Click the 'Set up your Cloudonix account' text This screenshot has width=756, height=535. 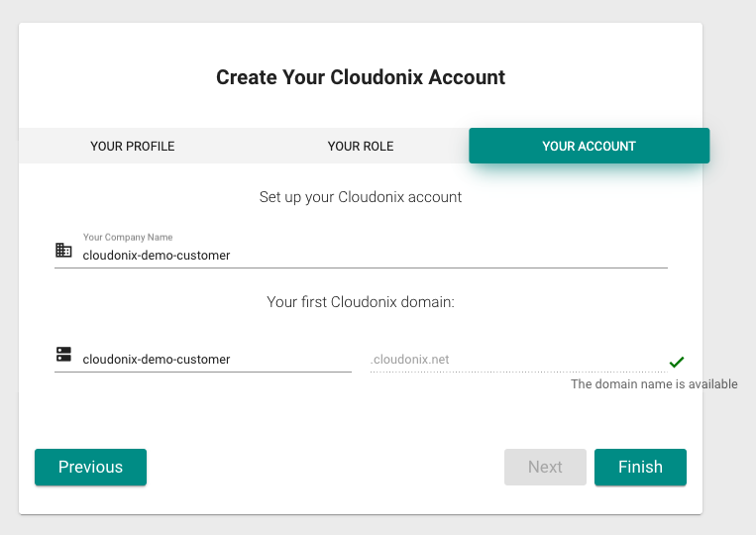coord(361,197)
